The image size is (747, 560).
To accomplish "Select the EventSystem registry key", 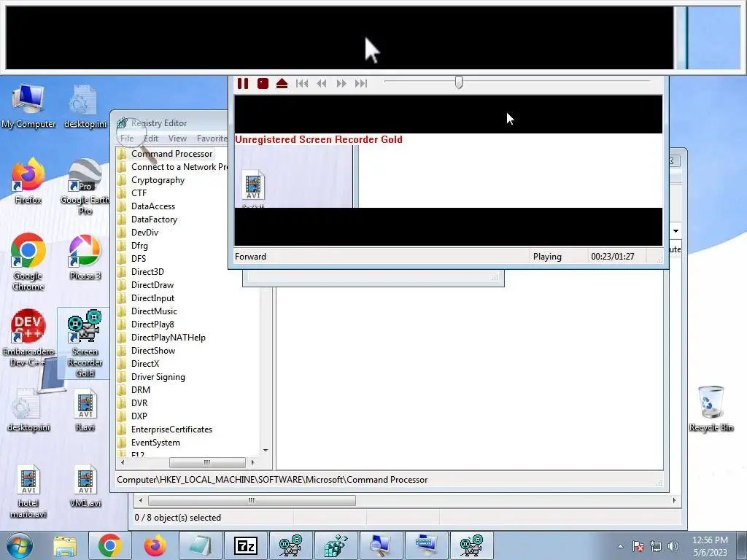I will [155, 443].
